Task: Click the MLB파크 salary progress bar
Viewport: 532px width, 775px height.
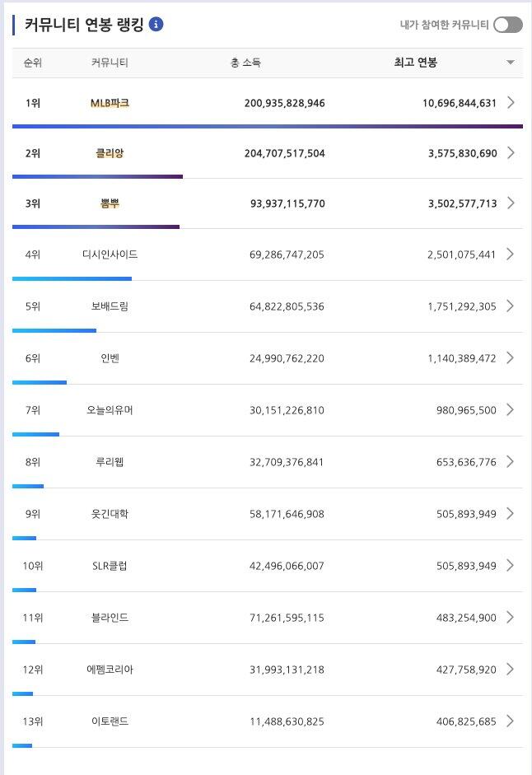Action: point(268,126)
